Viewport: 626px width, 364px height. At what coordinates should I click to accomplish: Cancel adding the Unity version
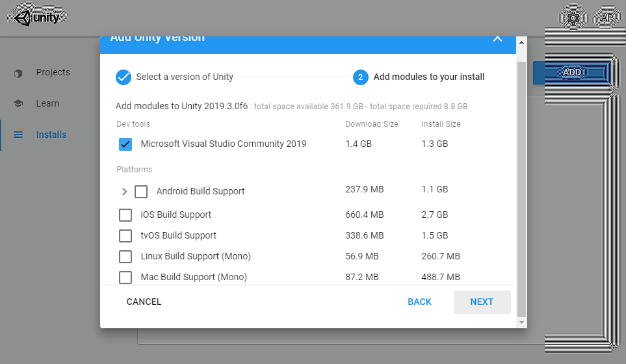coord(144,302)
